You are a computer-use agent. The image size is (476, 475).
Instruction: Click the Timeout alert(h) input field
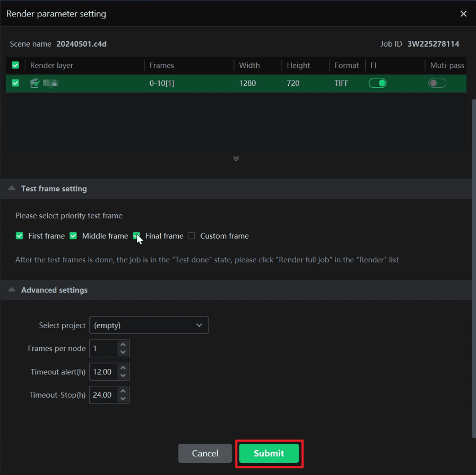(x=103, y=372)
